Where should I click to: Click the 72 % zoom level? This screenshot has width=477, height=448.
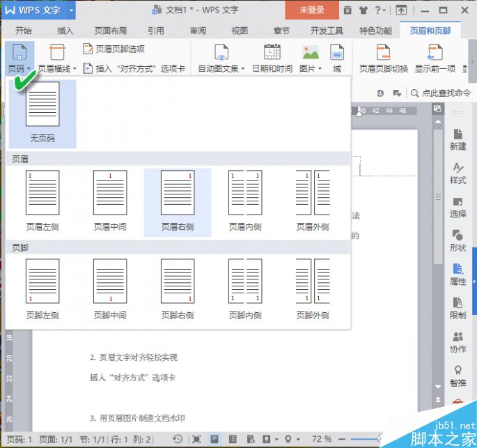[x=322, y=439]
